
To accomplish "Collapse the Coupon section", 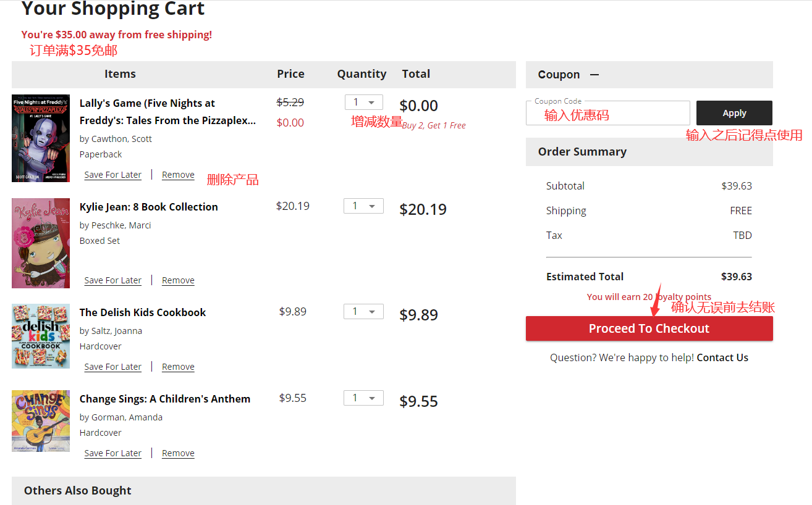I will click(x=594, y=75).
